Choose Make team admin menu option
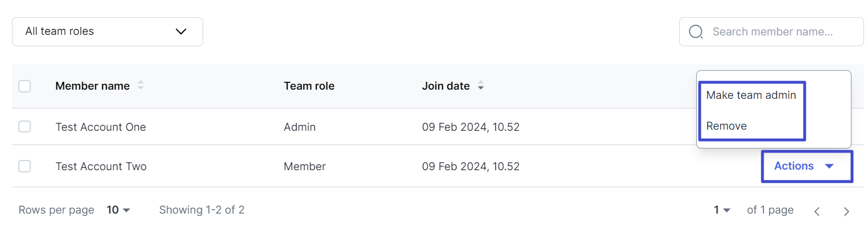 point(751,95)
